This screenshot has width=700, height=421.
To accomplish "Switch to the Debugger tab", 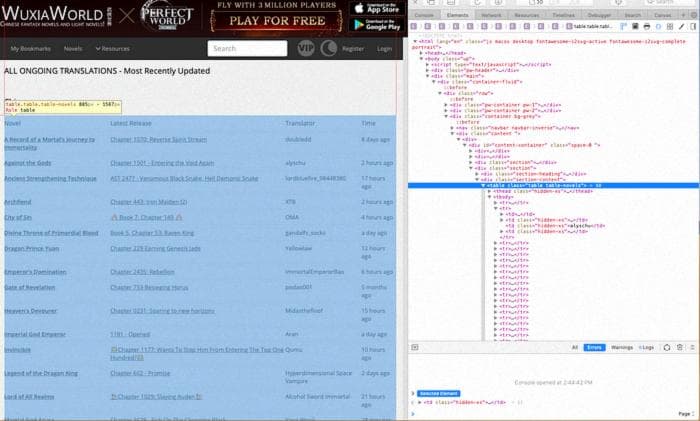I will [599, 15].
